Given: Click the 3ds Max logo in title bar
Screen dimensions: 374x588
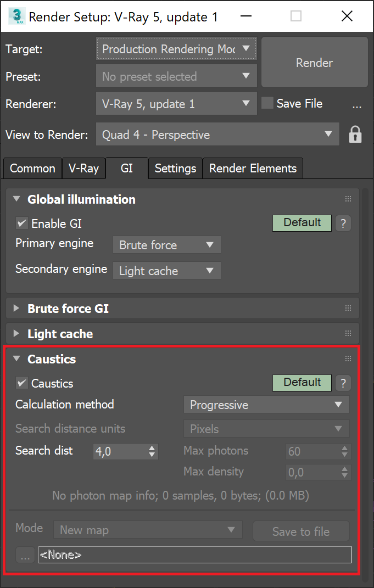Looking at the screenshot, I should (x=16, y=16).
